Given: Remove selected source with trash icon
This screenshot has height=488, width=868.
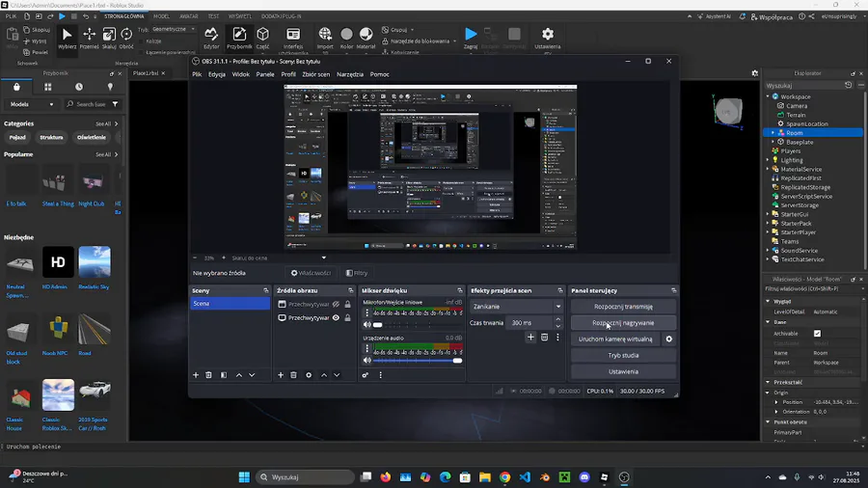Looking at the screenshot, I should (x=294, y=375).
